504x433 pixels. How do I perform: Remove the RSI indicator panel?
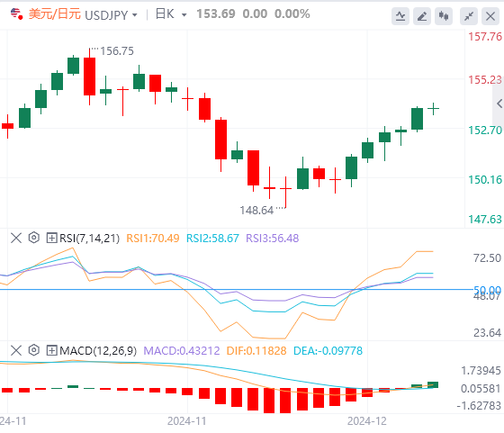tap(16, 239)
